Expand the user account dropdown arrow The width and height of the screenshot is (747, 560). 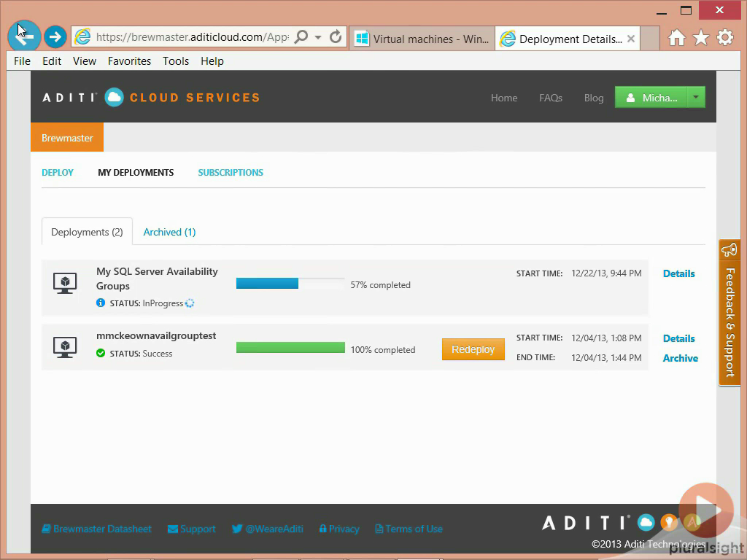[x=696, y=97]
